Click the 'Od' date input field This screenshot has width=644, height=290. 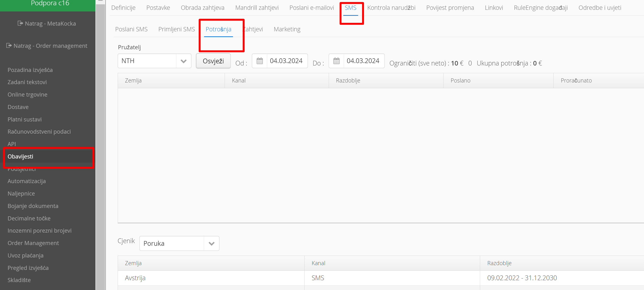click(287, 61)
